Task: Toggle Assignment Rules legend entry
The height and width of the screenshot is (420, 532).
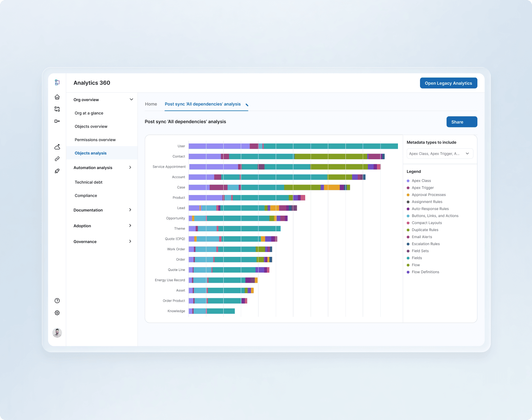Action: [424, 202]
